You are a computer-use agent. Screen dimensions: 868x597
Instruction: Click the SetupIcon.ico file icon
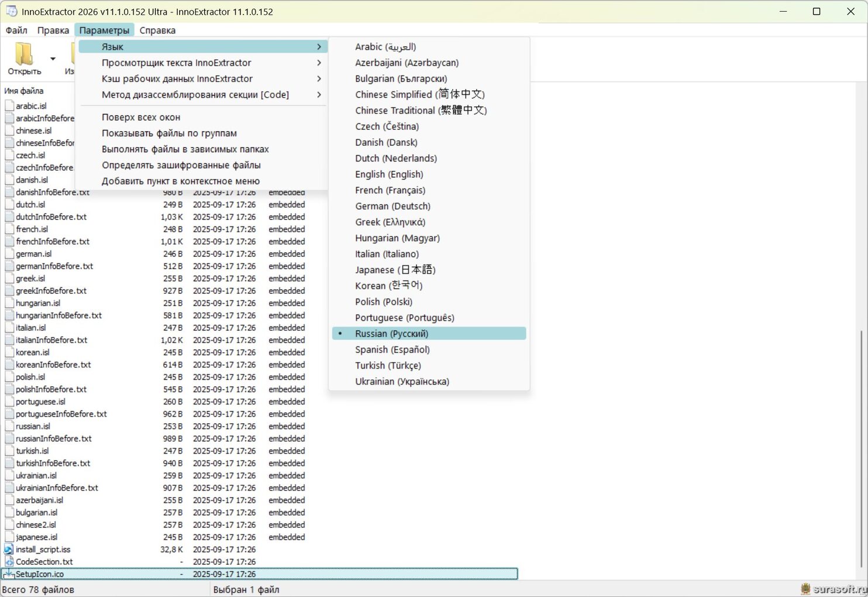pos(9,574)
